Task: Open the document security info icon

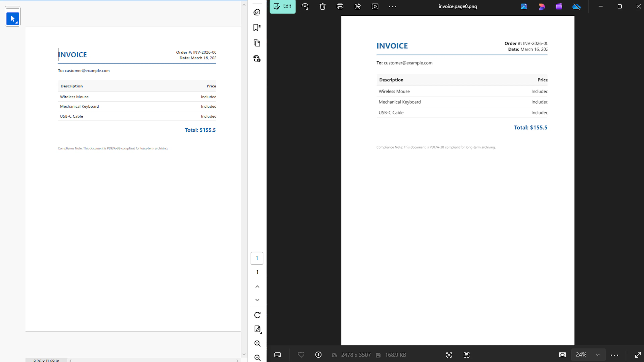Action: (257, 58)
